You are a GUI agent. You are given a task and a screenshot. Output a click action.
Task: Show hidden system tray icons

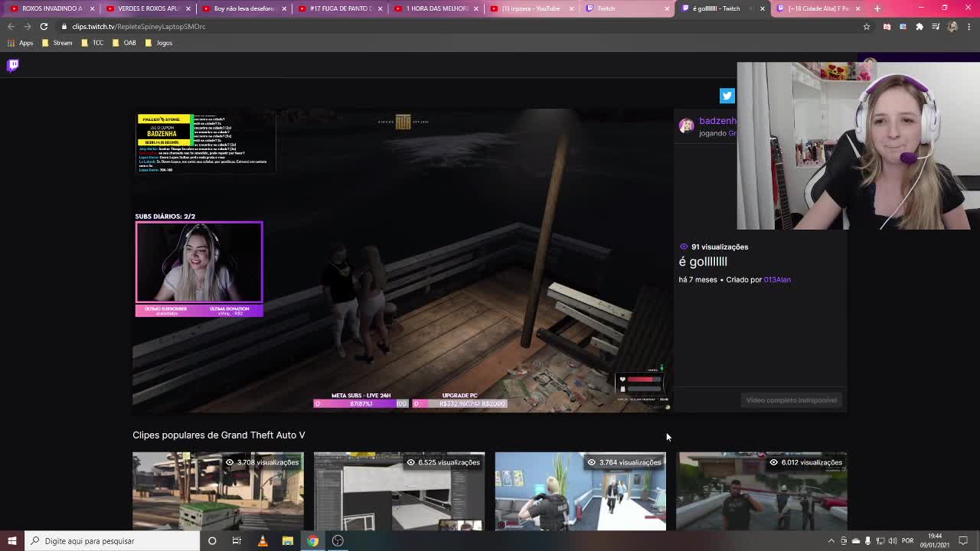click(x=831, y=541)
